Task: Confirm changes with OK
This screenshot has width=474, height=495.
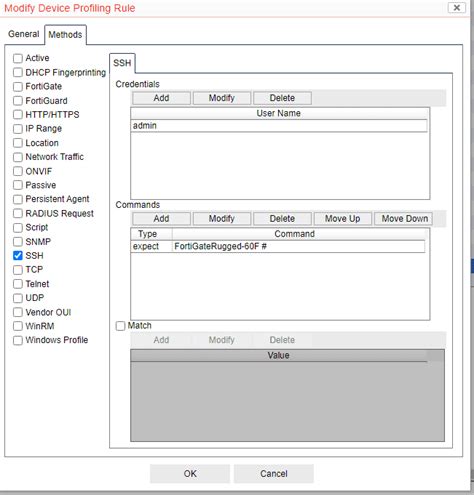Action: click(190, 474)
